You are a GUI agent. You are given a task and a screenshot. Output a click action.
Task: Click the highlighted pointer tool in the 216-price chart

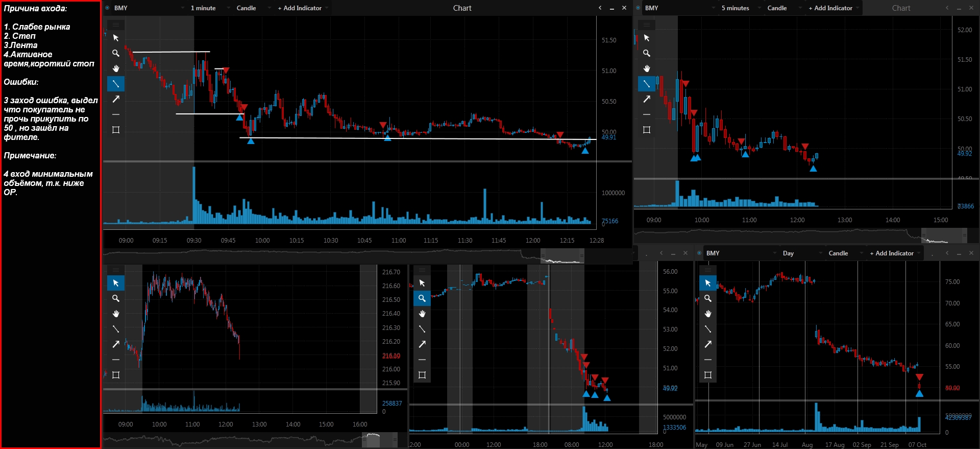click(x=116, y=283)
